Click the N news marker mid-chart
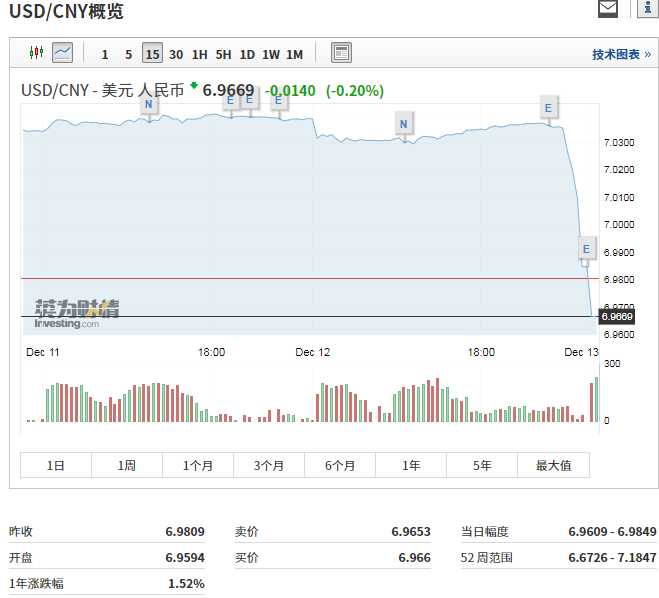 pos(404,124)
